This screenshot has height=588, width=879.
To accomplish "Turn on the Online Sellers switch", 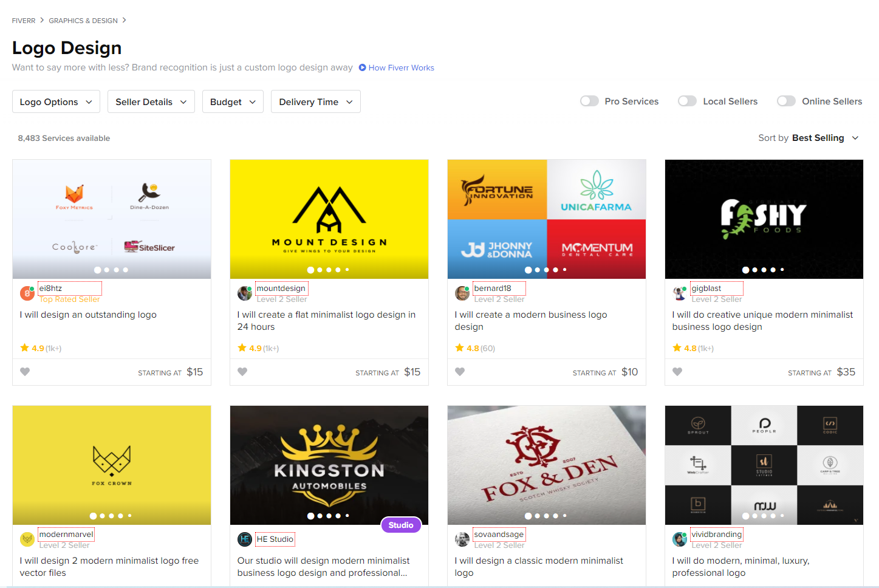I will 786,101.
